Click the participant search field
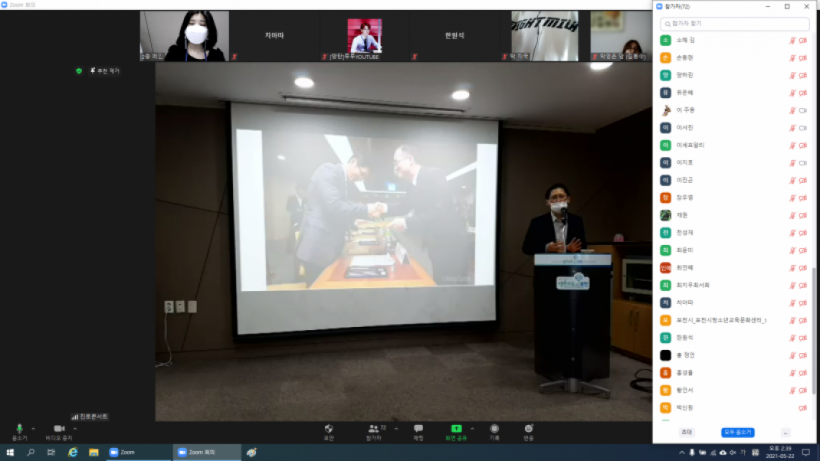This screenshot has height=461, width=820. tap(735, 23)
